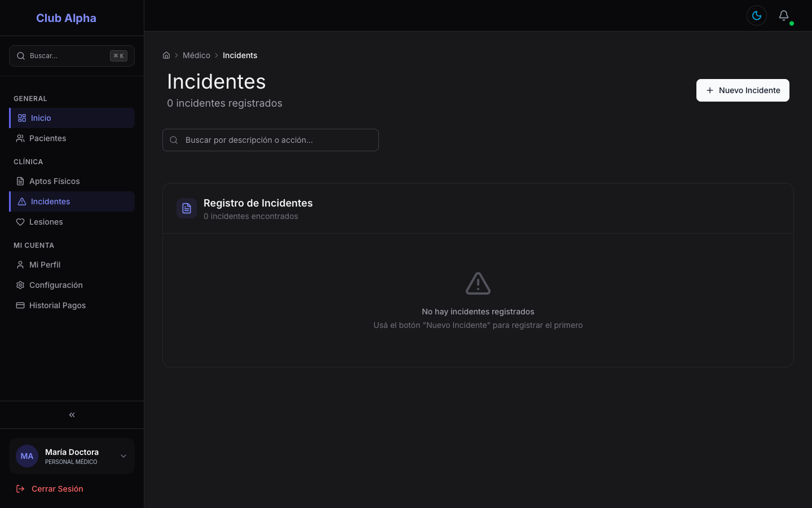Click the Nuevo Incidente button

point(743,90)
